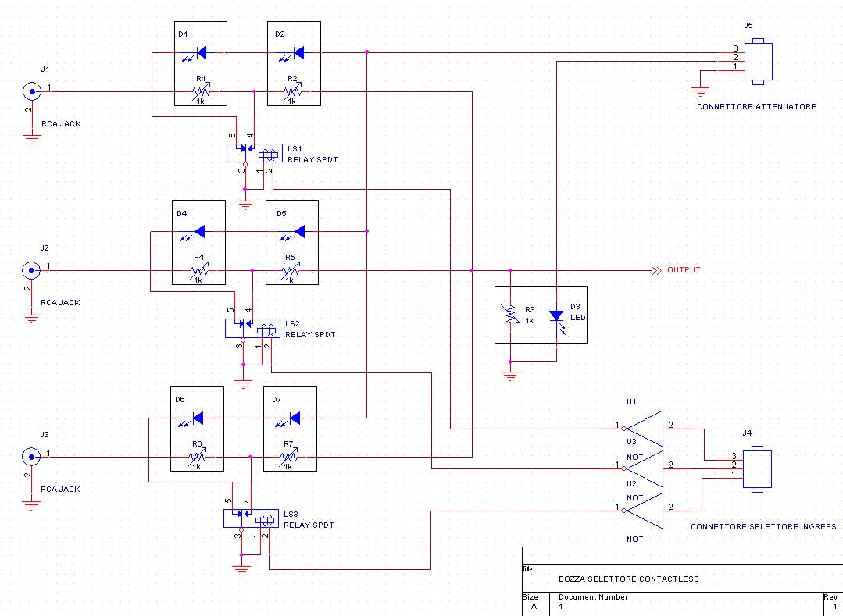Image resolution: width=843 pixels, height=616 pixels.
Task: Select the LS3 relay component
Action: tap(251, 518)
